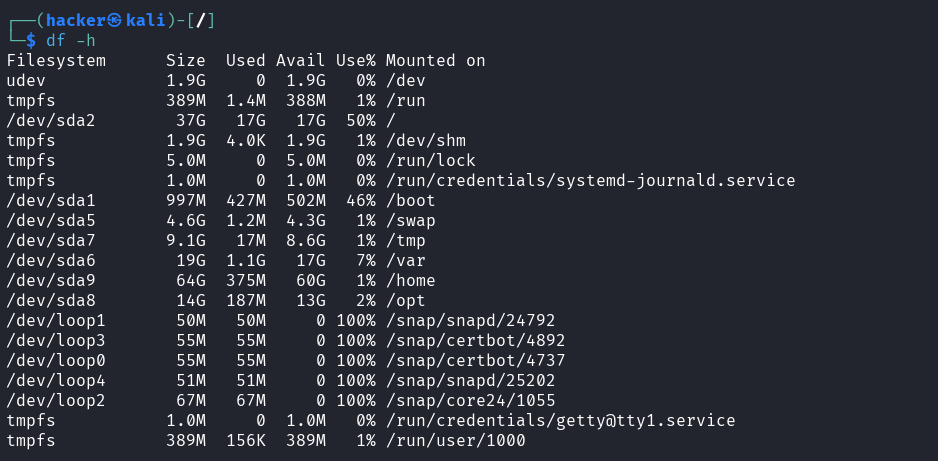This screenshot has width=938, height=461.
Task: Click the Mounted on column header
Action: click(435, 61)
